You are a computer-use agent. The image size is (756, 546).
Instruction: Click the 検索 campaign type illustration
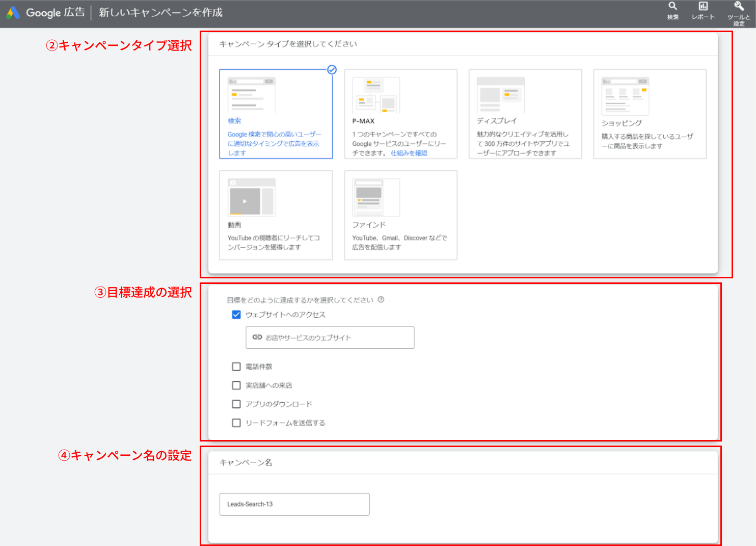[x=252, y=95]
